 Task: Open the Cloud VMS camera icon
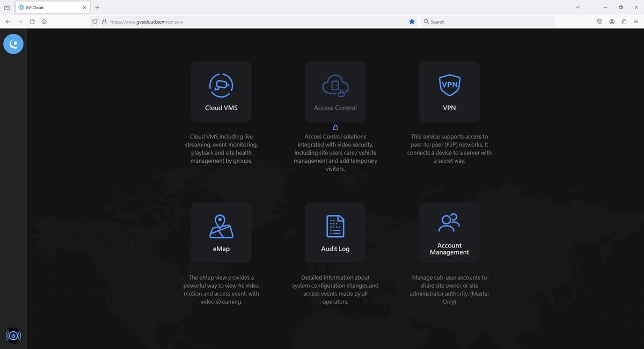coord(221,85)
